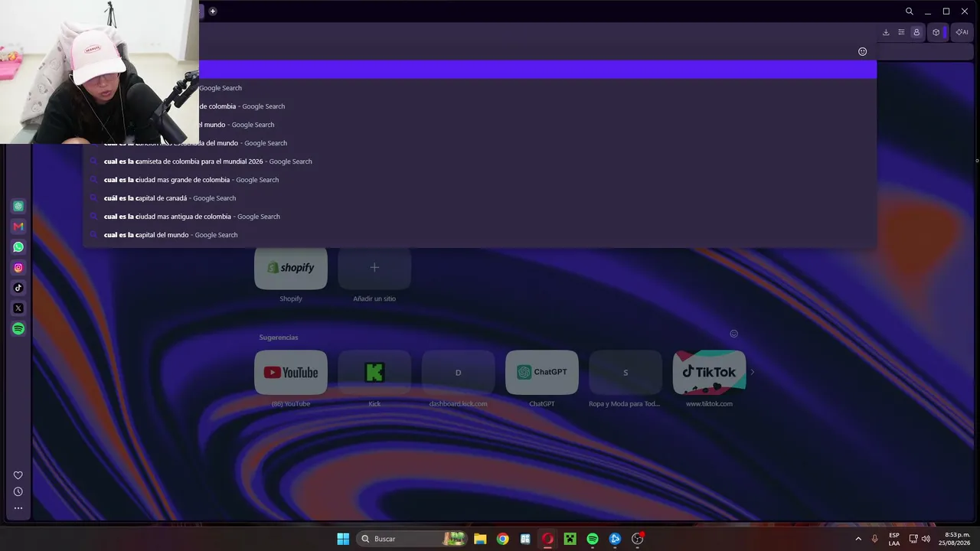Open the Windows Start menu
Screen dimensions: 980x551
[343, 539]
